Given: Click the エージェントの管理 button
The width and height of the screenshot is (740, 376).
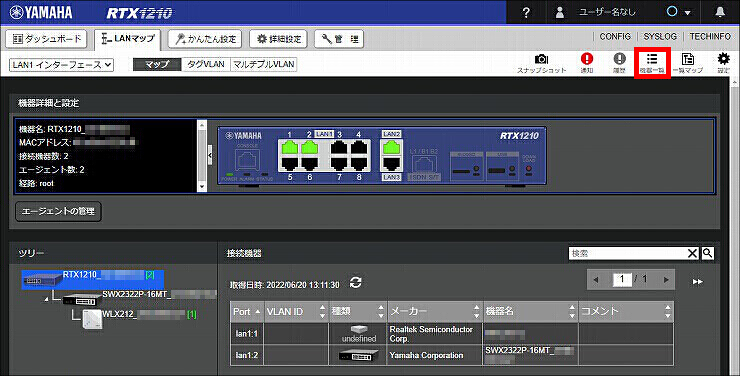Looking at the screenshot, I should (x=59, y=211).
